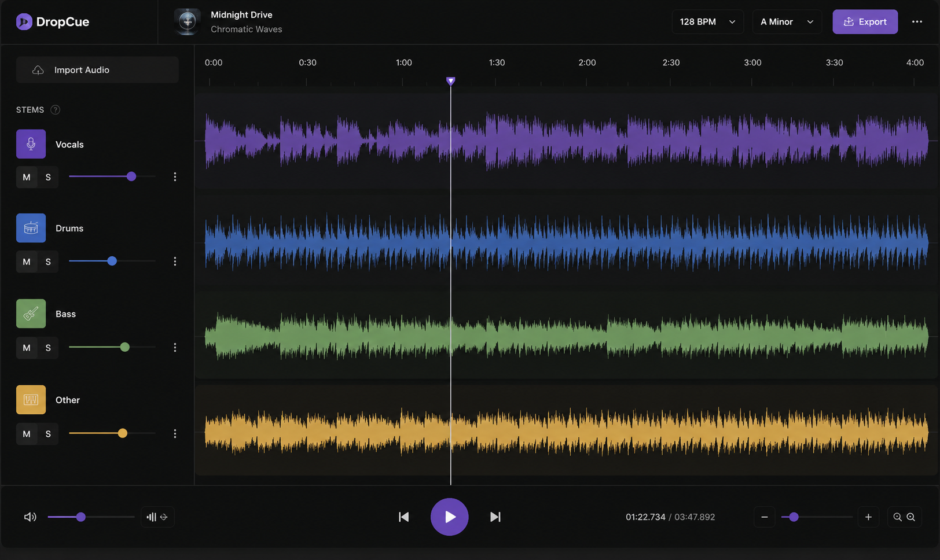
Task: Mute the Other stem
Action: coord(27,434)
